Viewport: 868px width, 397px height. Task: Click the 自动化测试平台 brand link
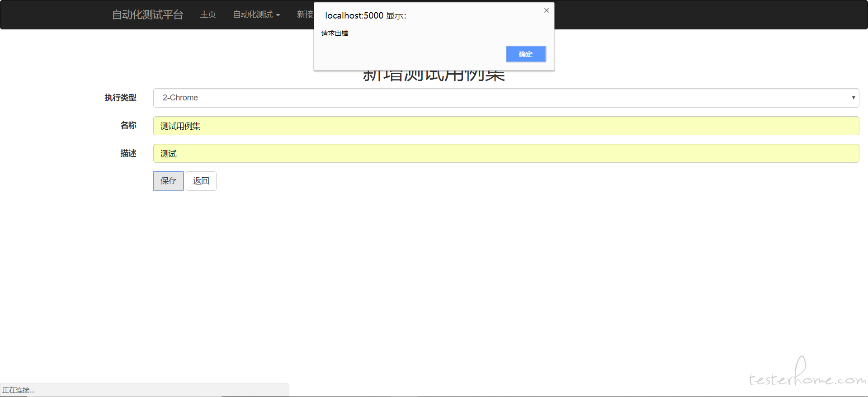[147, 14]
